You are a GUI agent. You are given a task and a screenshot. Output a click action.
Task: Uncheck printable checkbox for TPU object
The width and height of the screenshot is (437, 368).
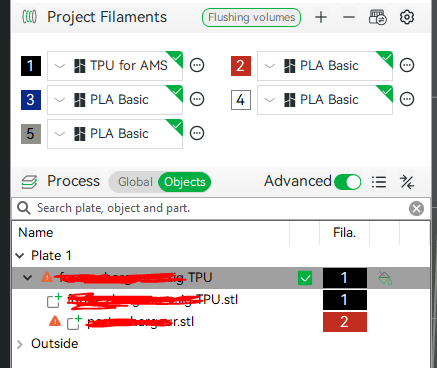click(305, 278)
